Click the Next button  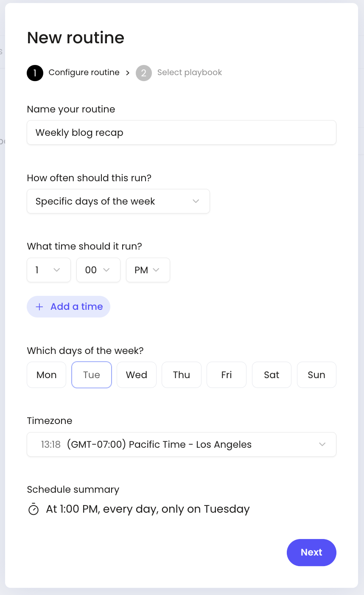click(311, 552)
